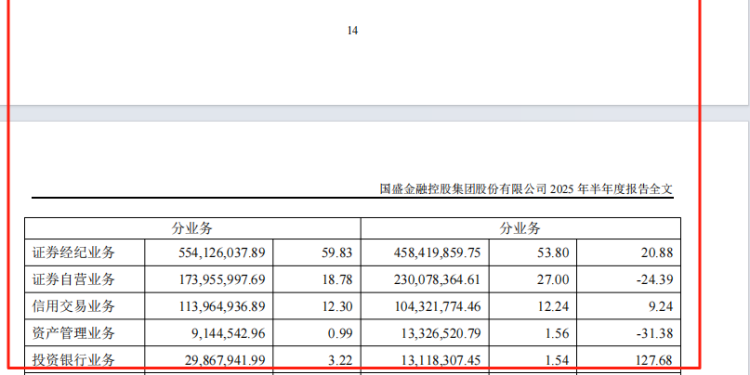750x375 pixels.
Task: Click the percentage 59.83
Action: [x=338, y=253]
